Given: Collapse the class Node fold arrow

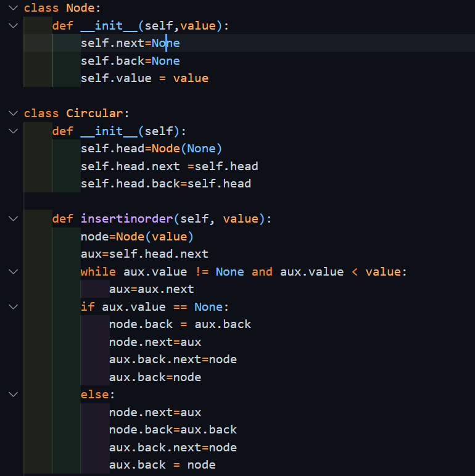Looking at the screenshot, I should [14, 9].
